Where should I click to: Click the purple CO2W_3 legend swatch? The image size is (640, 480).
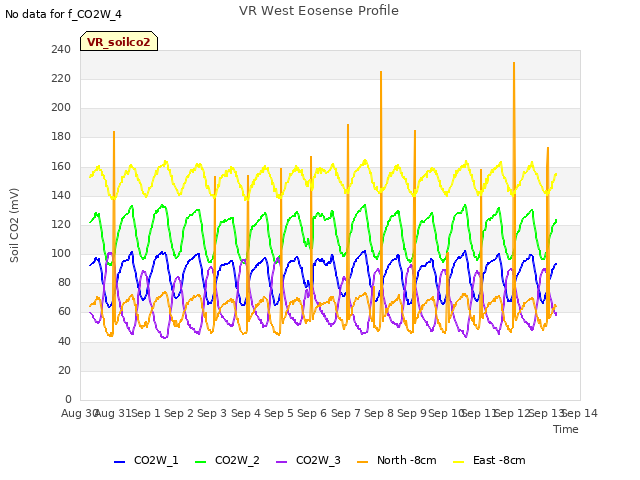coord(282,462)
